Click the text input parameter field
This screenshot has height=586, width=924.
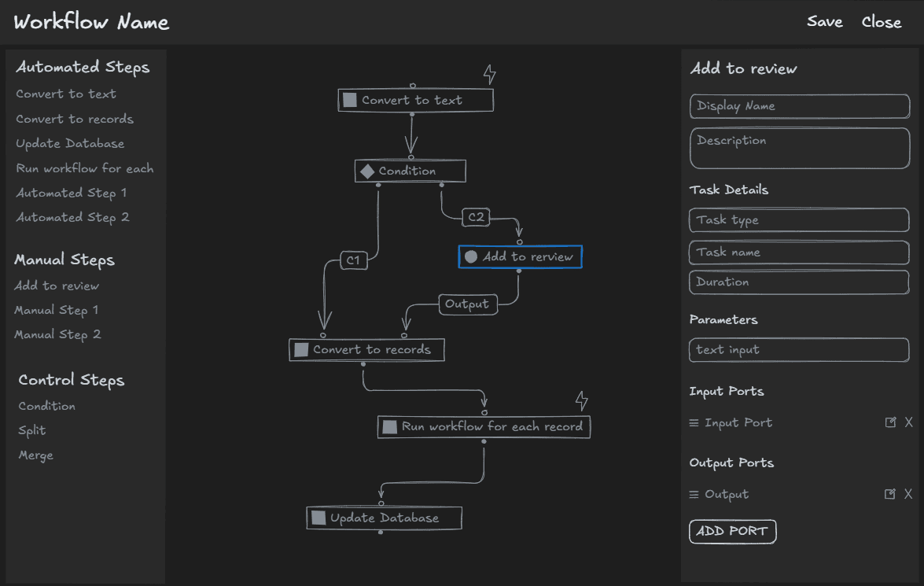[x=799, y=350]
